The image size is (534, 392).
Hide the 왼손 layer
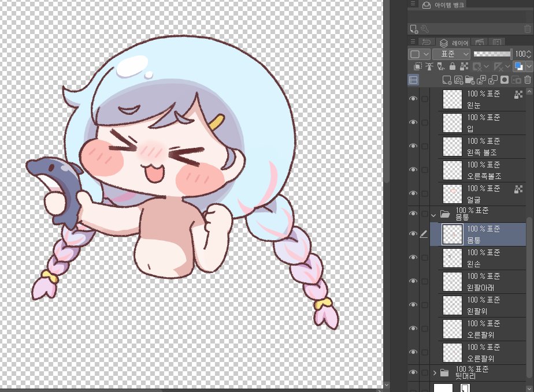click(x=413, y=257)
